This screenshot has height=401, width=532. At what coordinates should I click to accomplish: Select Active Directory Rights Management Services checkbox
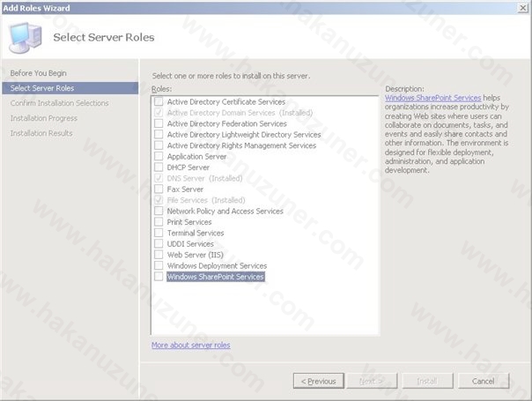tap(159, 145)
